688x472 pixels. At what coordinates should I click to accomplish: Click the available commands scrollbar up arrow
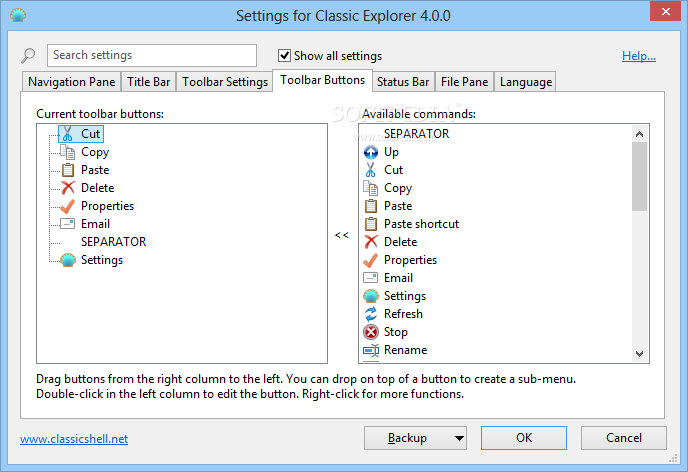(639, 134)
